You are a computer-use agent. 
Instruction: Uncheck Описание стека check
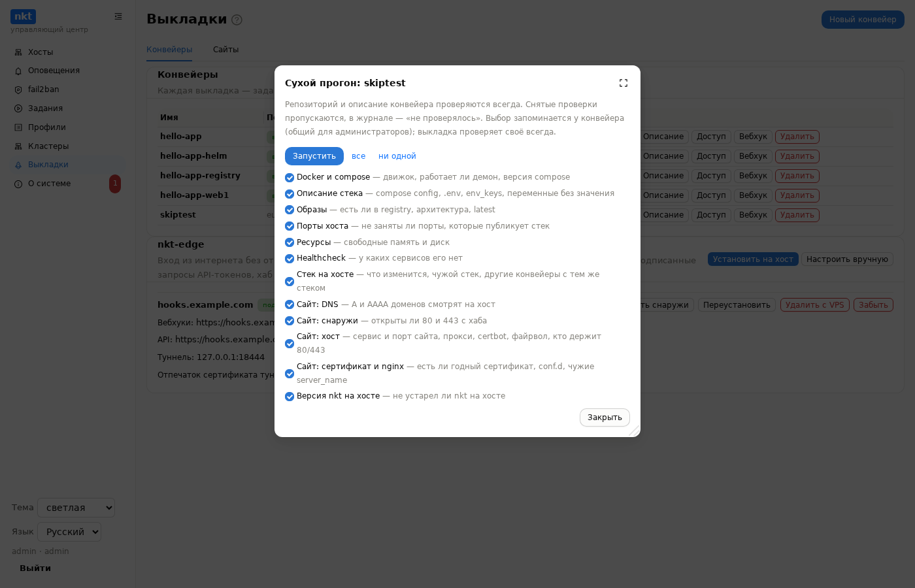[x=290, y=194]
